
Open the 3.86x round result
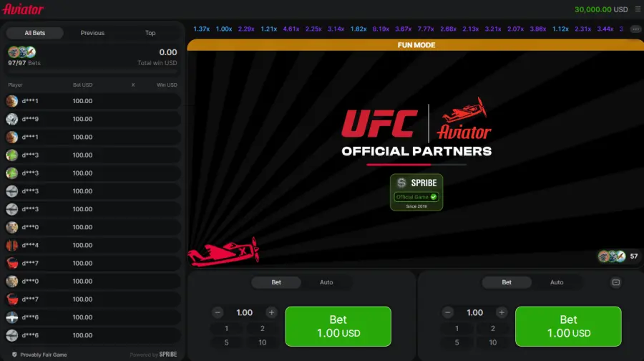pyautogui.click(x=538, y=29)
